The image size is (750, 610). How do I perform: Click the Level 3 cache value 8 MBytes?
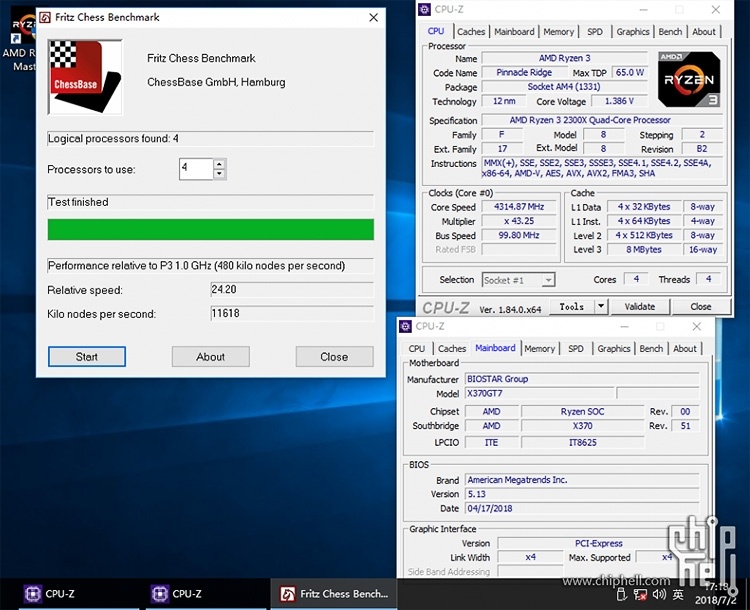(644, 250)
